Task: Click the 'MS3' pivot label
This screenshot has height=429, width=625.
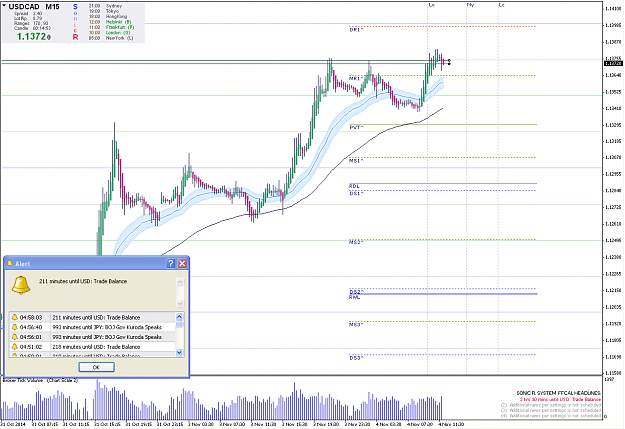Action: pos(356,325)
